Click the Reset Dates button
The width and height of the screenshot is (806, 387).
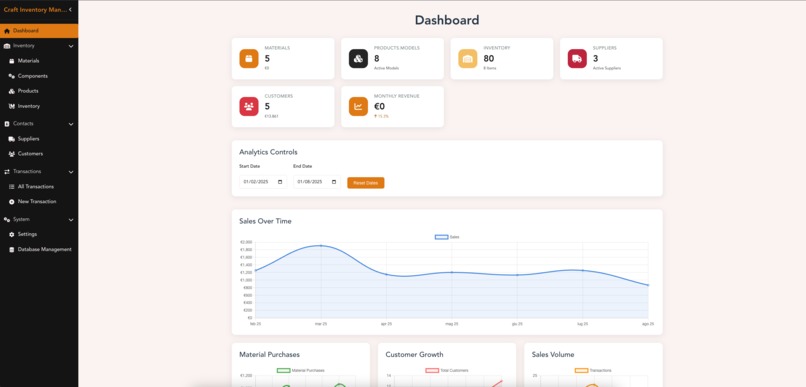(x=365, y=183)
